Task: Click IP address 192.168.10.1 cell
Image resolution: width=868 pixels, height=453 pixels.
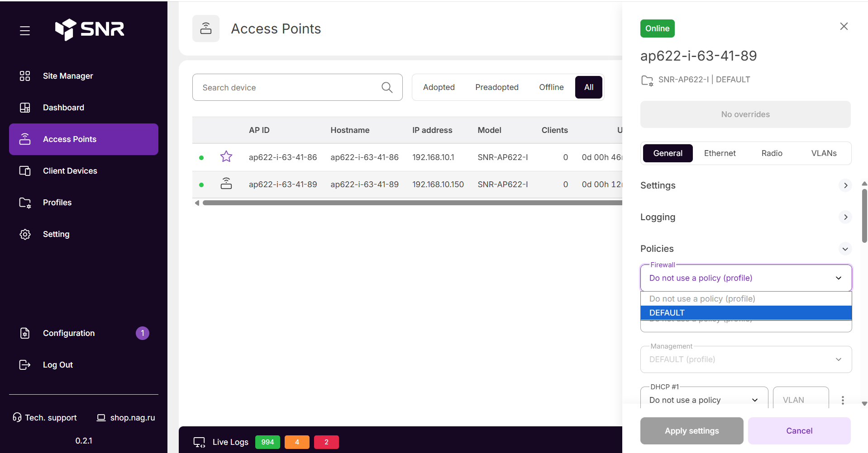Action: pos(433,157)
